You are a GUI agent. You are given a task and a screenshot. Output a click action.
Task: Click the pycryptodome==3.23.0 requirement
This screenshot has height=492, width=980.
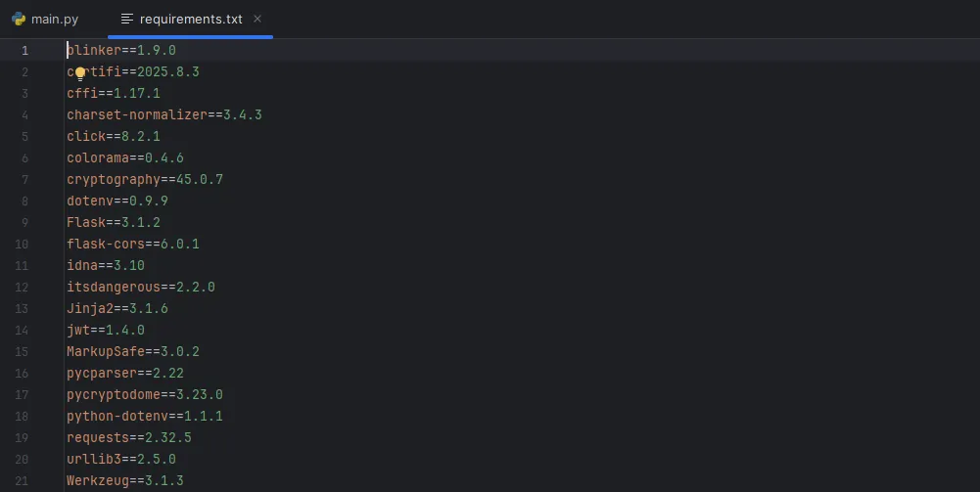click(x=144, y=395)
